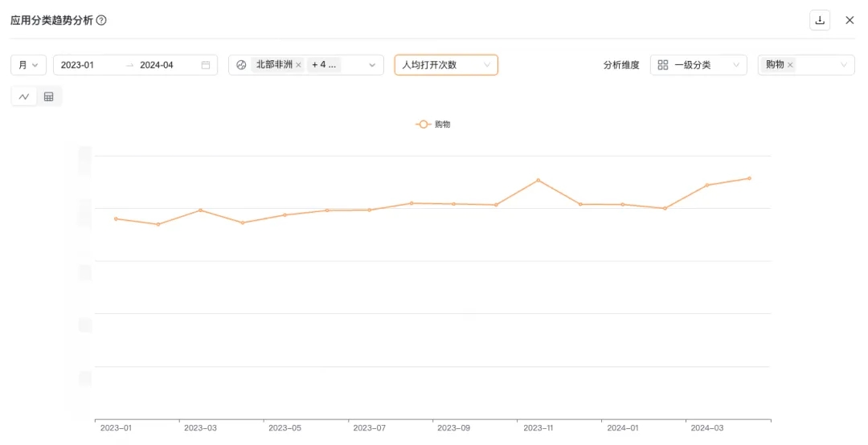The image size is (868, 445).
Task: Remove the 购物 category tag
Action: pyautogui.click(x=790, y=65)
